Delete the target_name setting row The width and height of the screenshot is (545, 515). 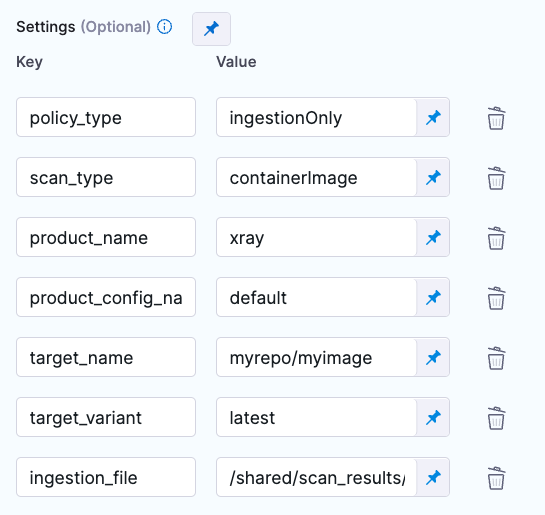coord(496,358)
